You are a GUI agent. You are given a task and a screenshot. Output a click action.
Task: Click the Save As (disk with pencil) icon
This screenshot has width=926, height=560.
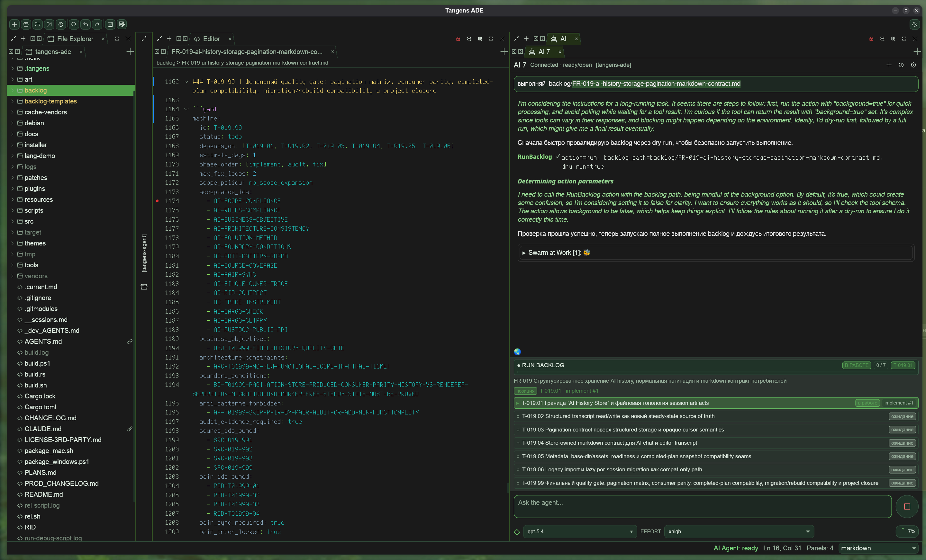[122, 24]
